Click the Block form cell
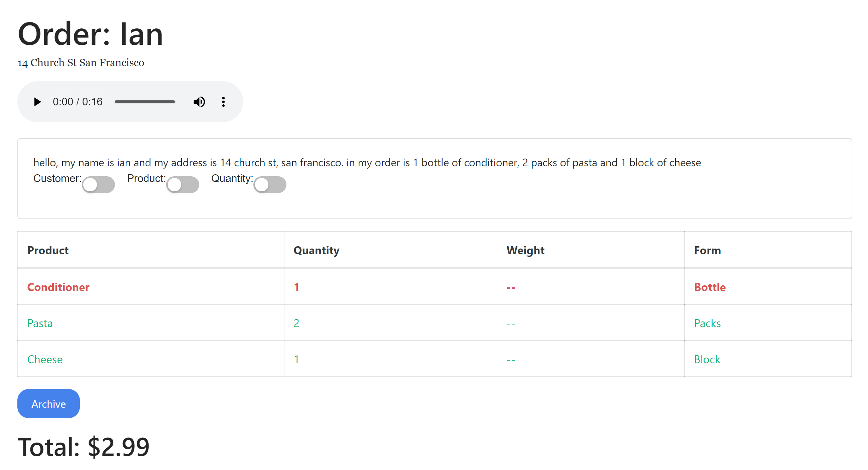868x470 pixels. (707, 359)
